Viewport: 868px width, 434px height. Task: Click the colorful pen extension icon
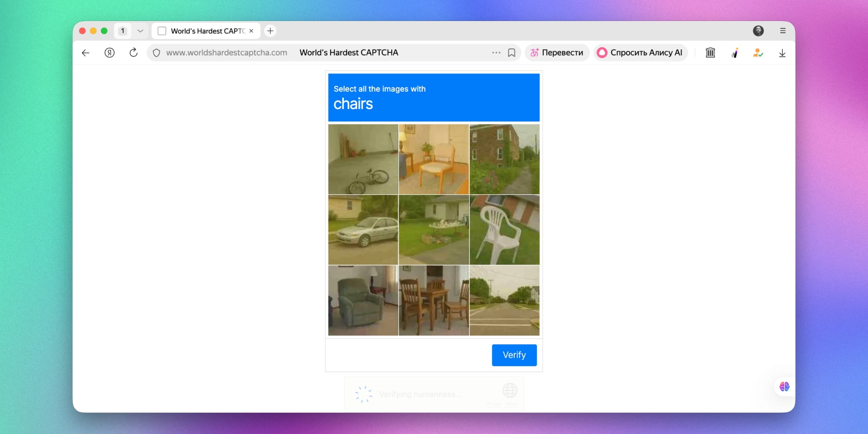(x=735, y=53)
